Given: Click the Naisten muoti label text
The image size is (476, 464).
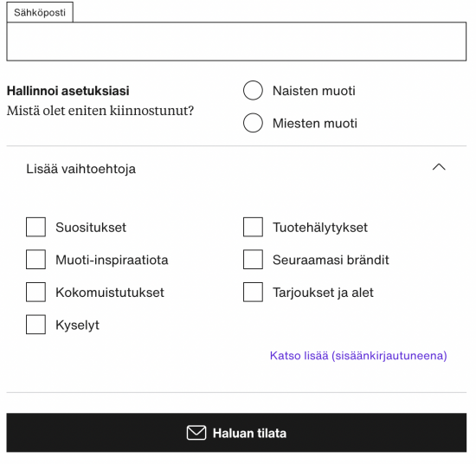Looking at the screenshot, I should pyautogui.click(x=314, y=91).
